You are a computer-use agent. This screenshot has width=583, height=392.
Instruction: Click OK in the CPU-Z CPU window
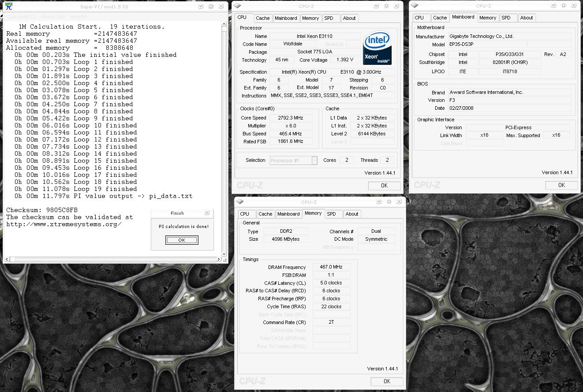click(x=384, y=186)
